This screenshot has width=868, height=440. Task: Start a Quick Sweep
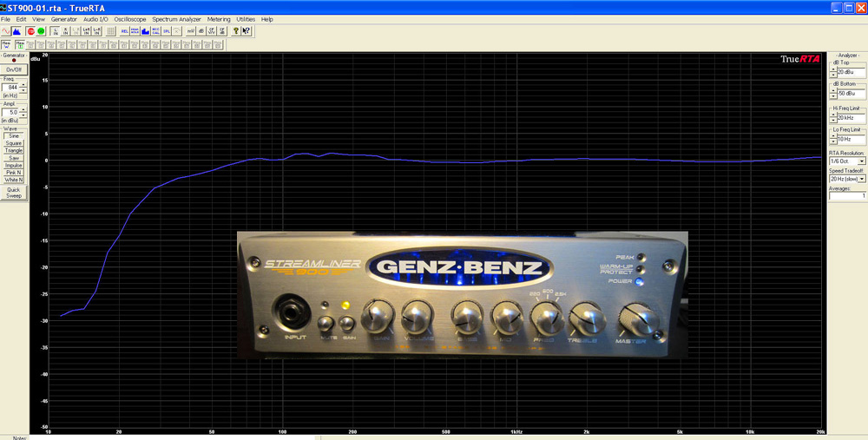coord(14,192)
